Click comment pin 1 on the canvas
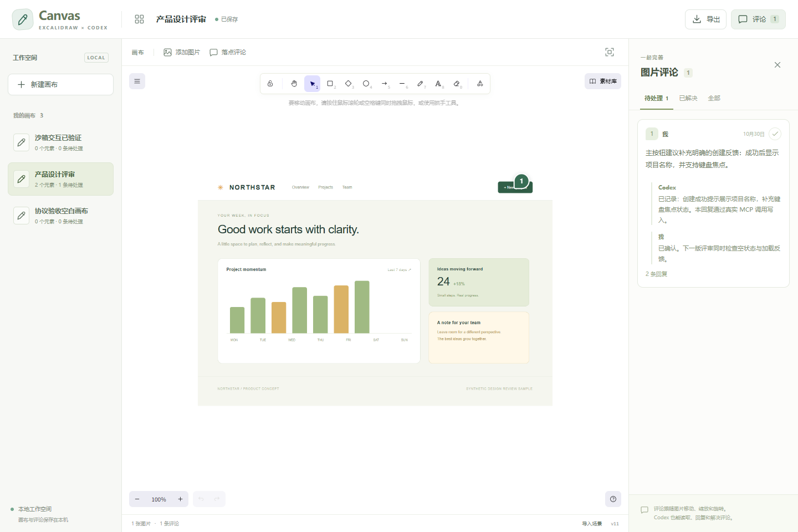 click(x=521, y=181)
